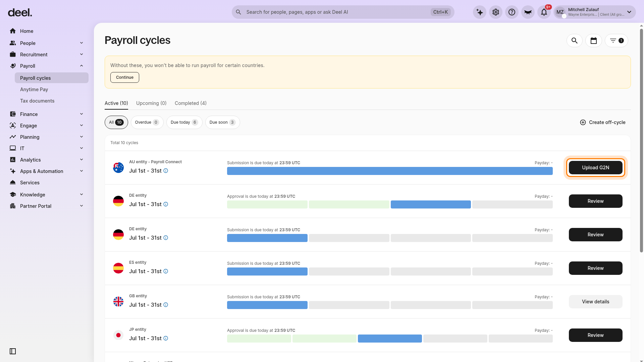Open the settings gear icon
Viewport: 644px width, 362px height.
click(x=496, y=12)
